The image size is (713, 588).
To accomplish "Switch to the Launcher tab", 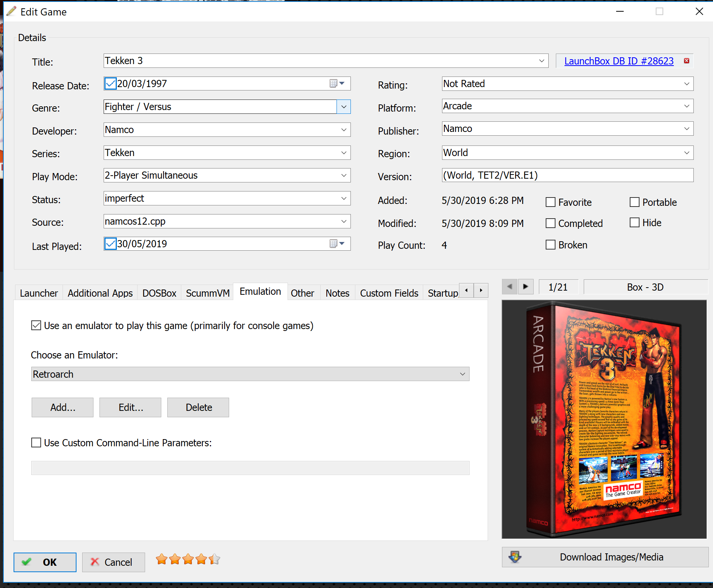I will click(39, 293).
